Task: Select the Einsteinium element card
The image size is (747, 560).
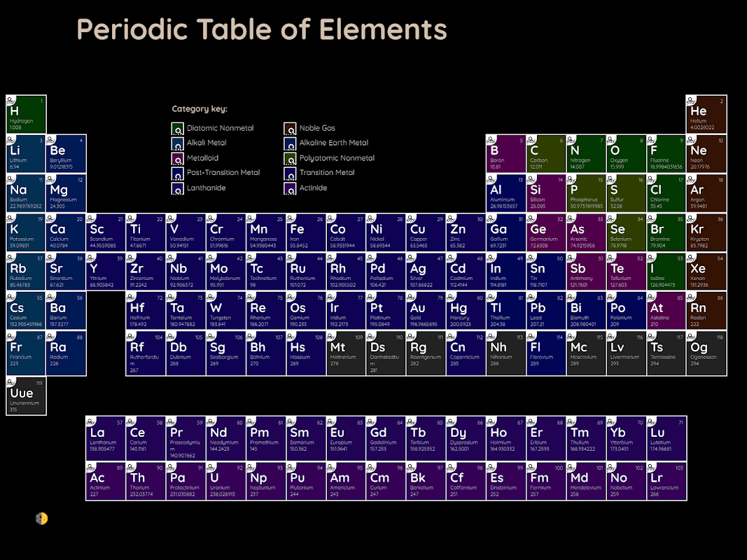Action: coord(506,481)
